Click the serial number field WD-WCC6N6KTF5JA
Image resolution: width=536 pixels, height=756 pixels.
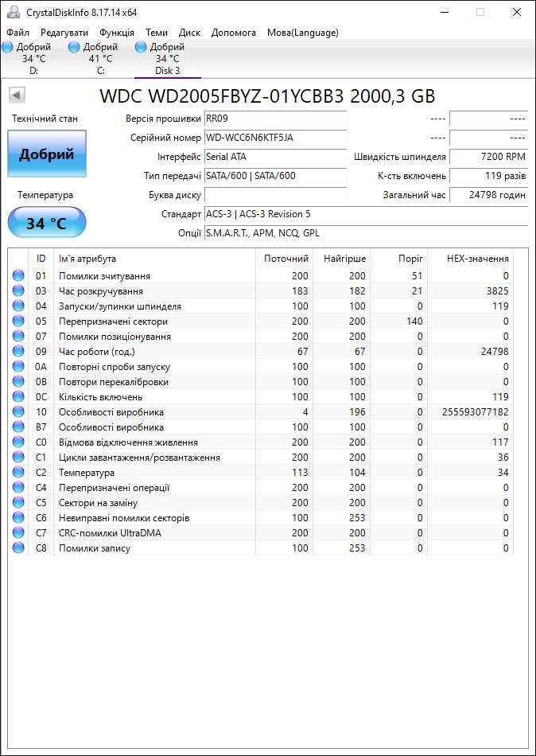[276, 138]
